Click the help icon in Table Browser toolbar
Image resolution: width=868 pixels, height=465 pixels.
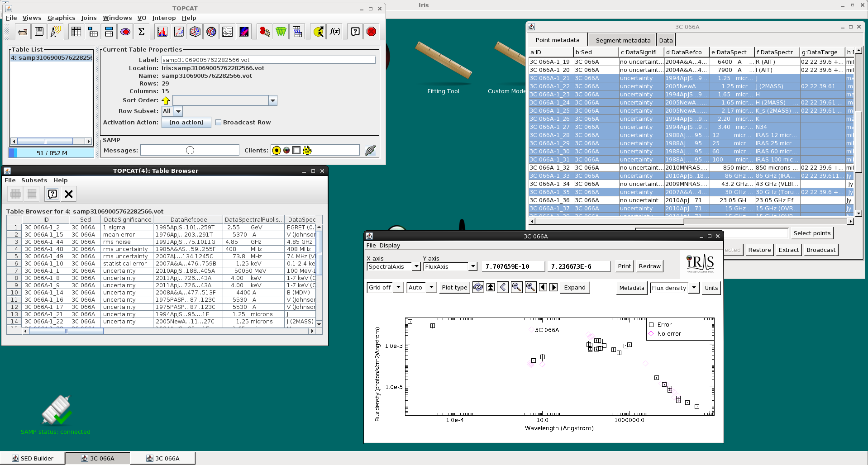[52, 194]
